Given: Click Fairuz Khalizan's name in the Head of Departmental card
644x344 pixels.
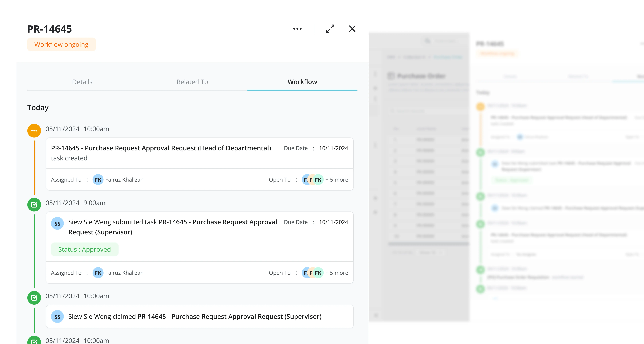Looking at the screenshot, I should tap(125, 180).
